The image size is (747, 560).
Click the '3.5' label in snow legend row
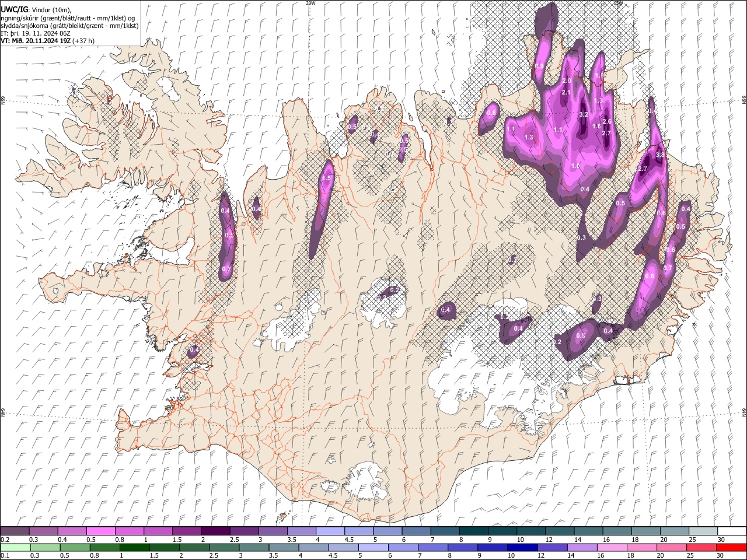[291, 540]
